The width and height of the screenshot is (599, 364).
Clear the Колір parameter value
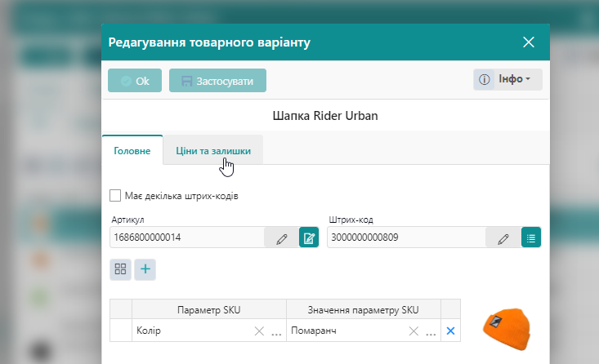259,331
